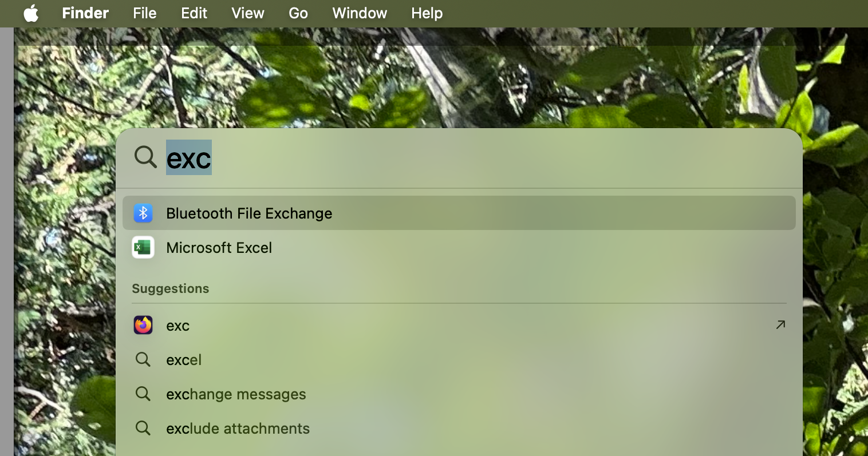Click search icon beside exclude attachments
This screenshot has width=868, height=456.
(x=143, y=429)
